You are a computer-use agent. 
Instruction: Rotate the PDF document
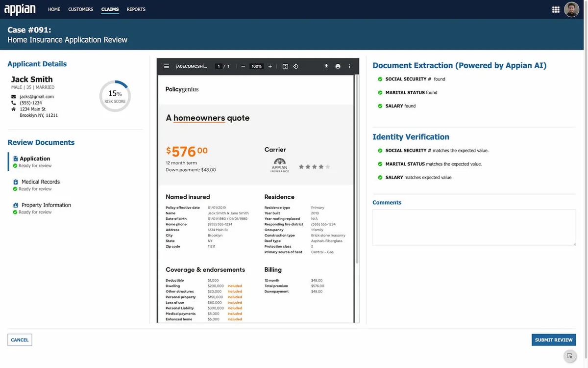click(296, 66)
